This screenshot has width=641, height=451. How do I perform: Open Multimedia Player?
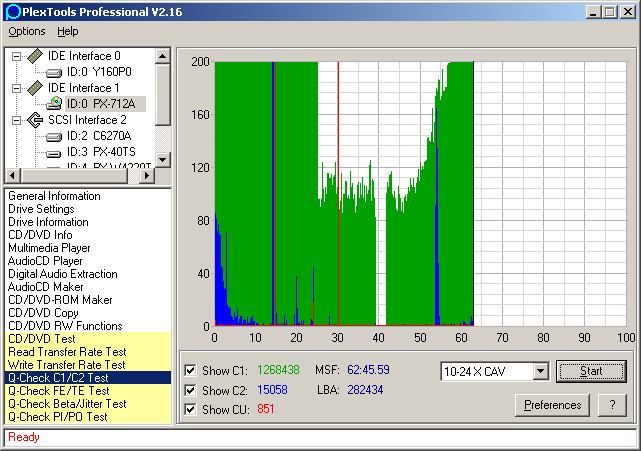click(x=49, y=248)
